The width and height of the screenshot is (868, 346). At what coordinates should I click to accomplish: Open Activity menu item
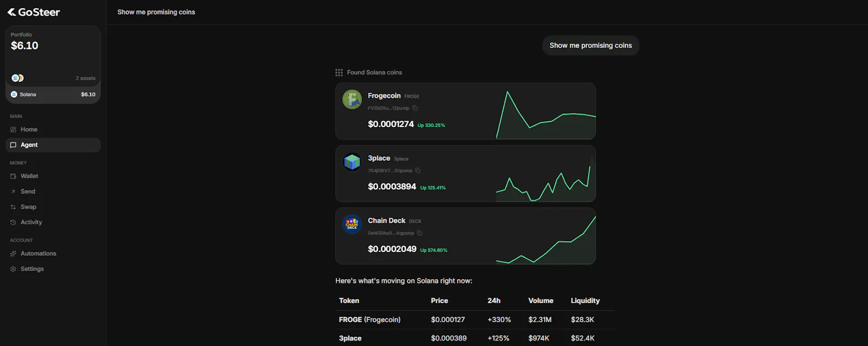tap(53, 223)
